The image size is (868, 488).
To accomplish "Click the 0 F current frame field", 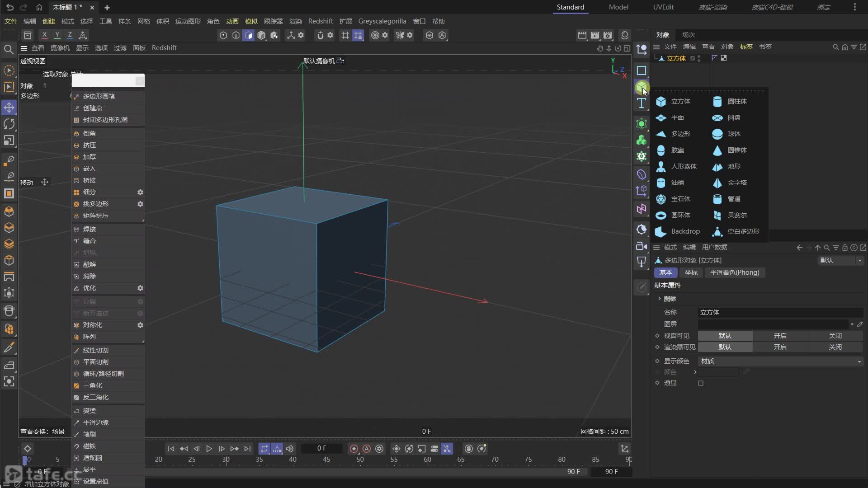I will (x=321, y=448).
